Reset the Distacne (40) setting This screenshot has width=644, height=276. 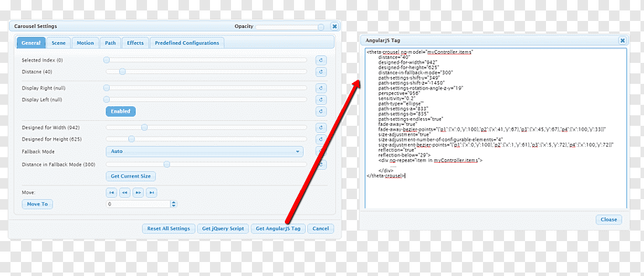(x=321, y=72)
